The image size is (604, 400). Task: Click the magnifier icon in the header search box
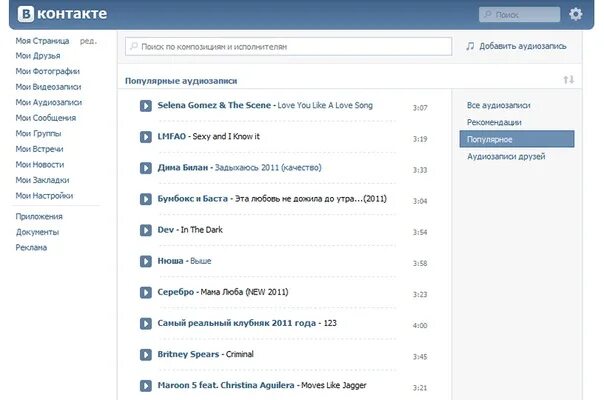[x=488, y=15]
